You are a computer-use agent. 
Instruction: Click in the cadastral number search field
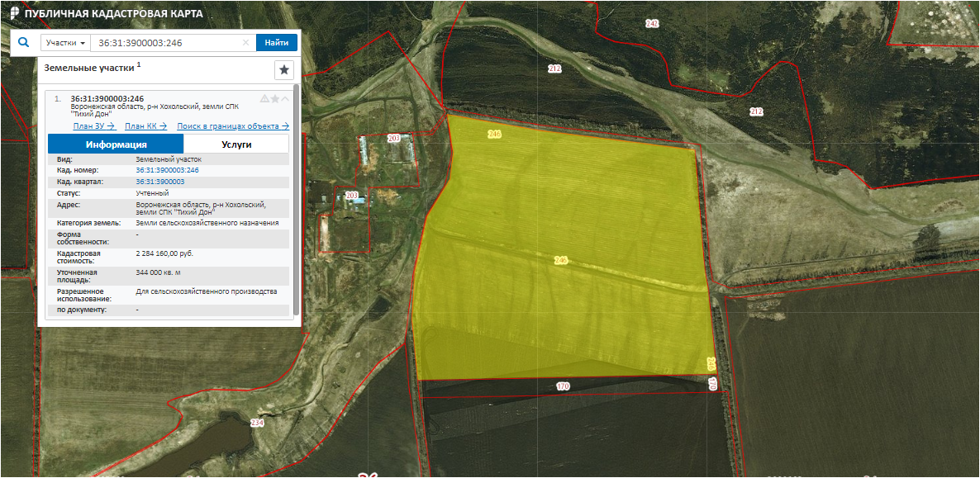pyautogui.click(x=165, y=43)
